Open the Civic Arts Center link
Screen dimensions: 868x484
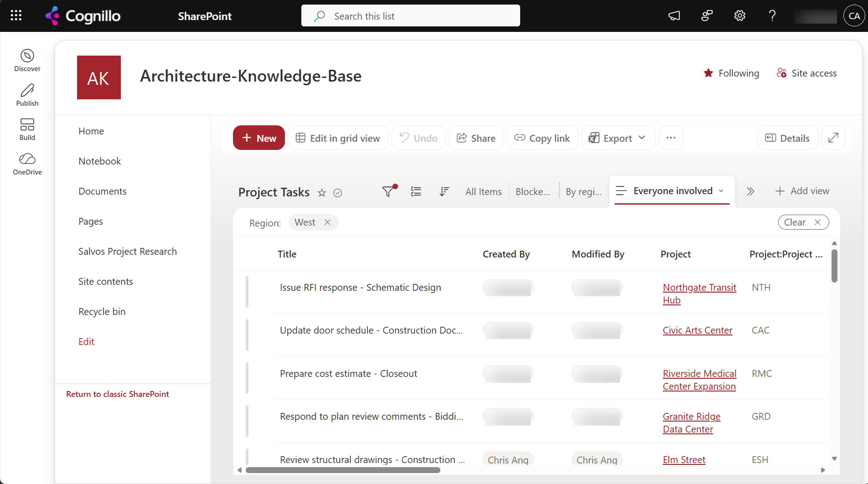click(697, 330)
